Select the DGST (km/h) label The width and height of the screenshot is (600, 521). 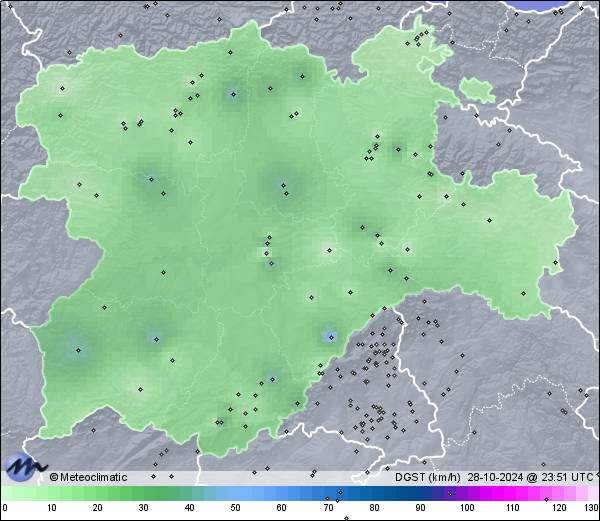428,477
